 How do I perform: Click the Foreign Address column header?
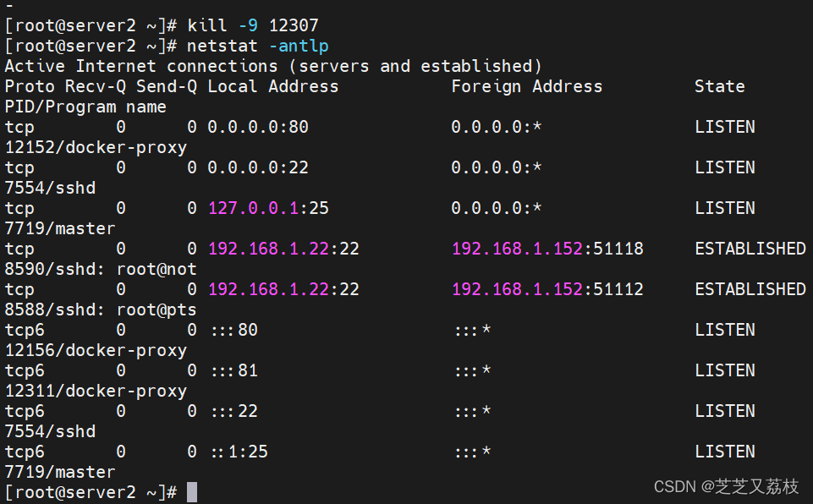coord(526,86)
